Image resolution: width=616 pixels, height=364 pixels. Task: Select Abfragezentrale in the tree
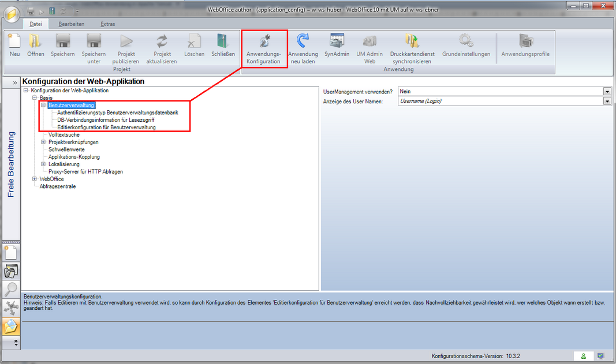pyautogui.click(x=58, y=186)
